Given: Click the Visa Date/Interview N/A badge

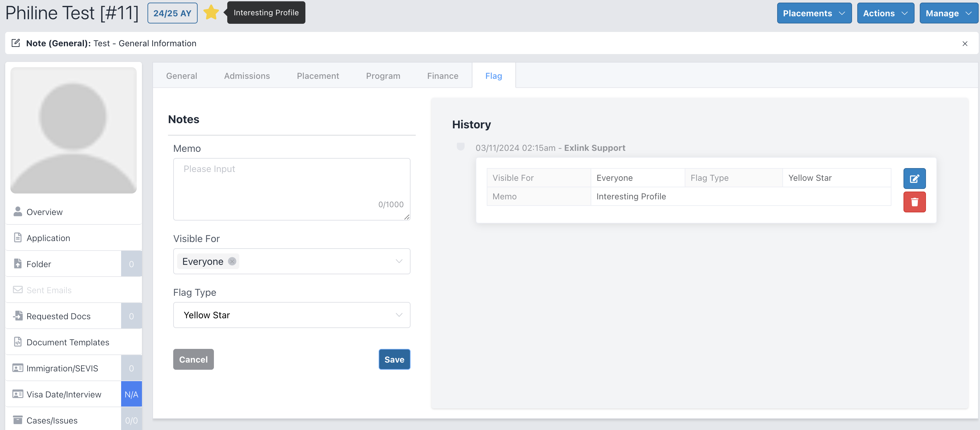Looking at the screenshot, I should coord(131,394).
